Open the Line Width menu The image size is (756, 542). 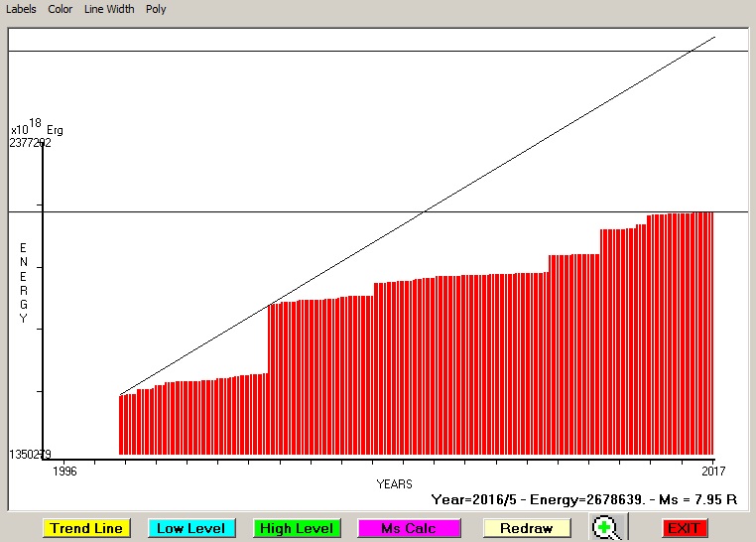[x=108, y=9]
